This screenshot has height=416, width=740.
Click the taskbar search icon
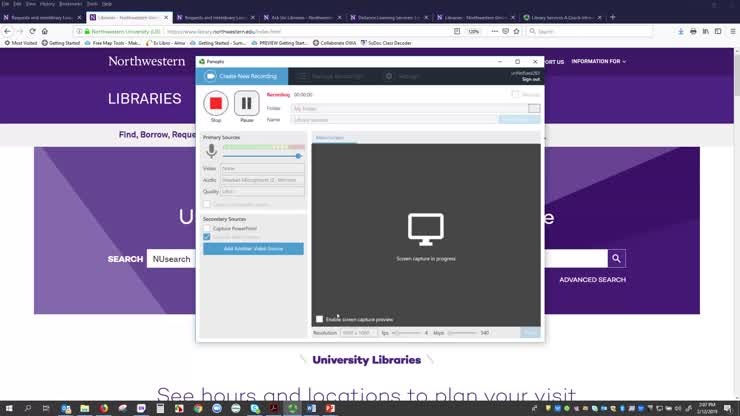tap(27, 408)
